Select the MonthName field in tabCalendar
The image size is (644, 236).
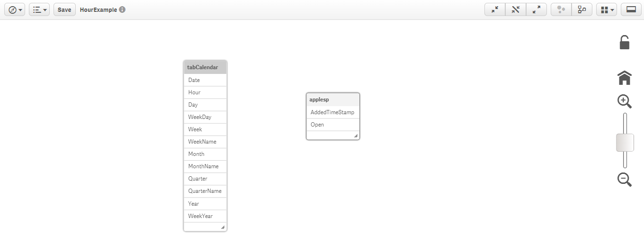[x=203, y=166]
